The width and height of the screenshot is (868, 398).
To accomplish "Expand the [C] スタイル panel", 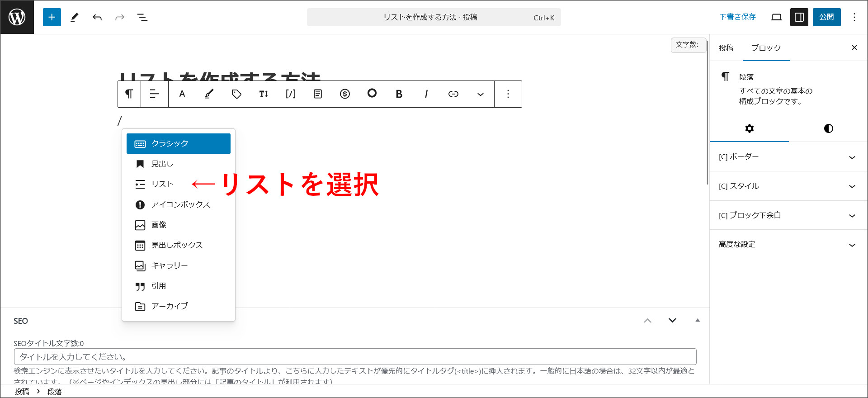I will click(x=788, y=186).
